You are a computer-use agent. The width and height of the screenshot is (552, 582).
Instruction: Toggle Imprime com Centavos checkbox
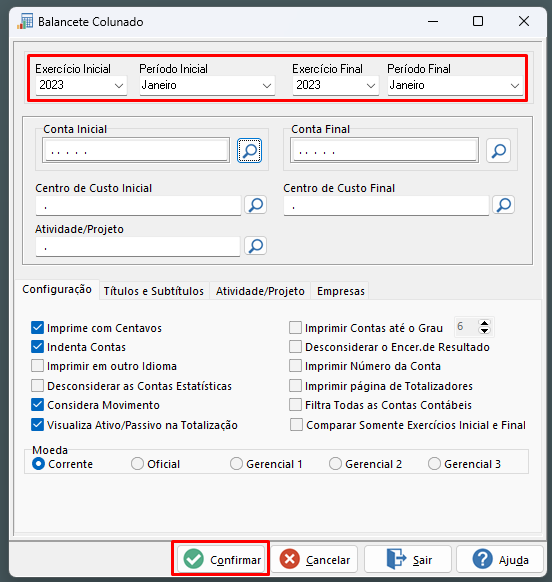pos(37,328)
